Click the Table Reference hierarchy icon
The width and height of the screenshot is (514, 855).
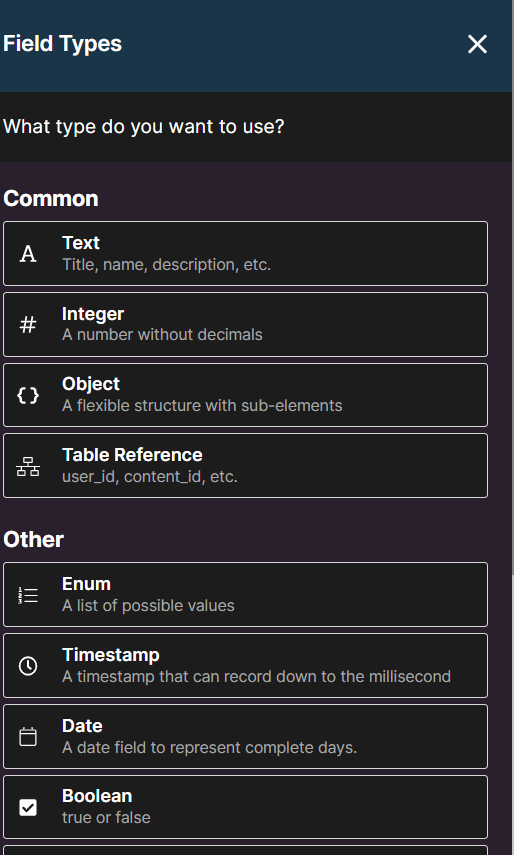(x=28, y=466)
